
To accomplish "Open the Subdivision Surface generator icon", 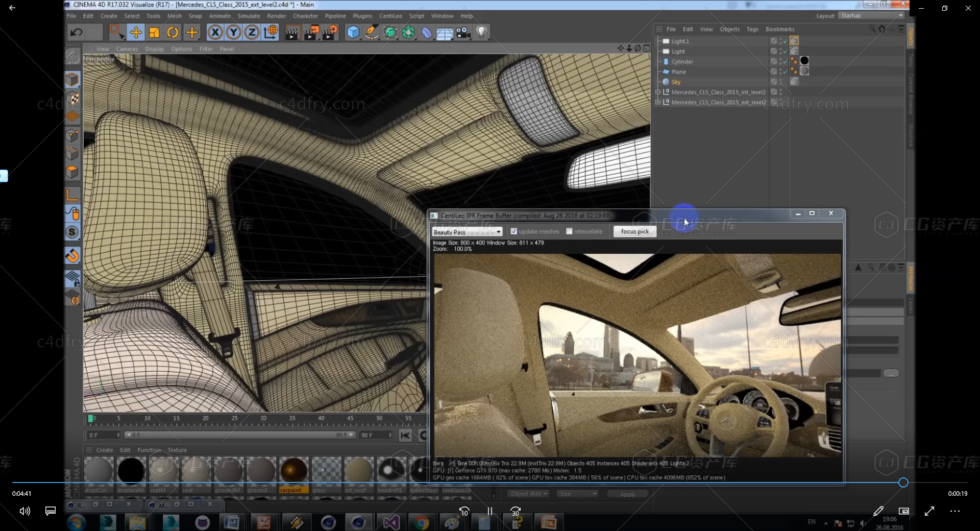I will click(390, 33).
